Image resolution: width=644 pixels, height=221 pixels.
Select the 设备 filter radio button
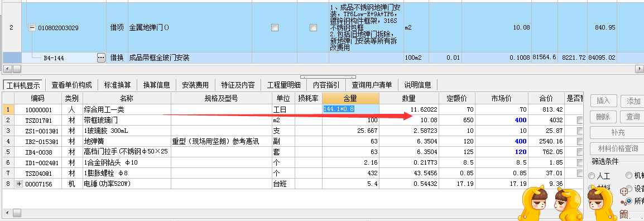point(628,188)
